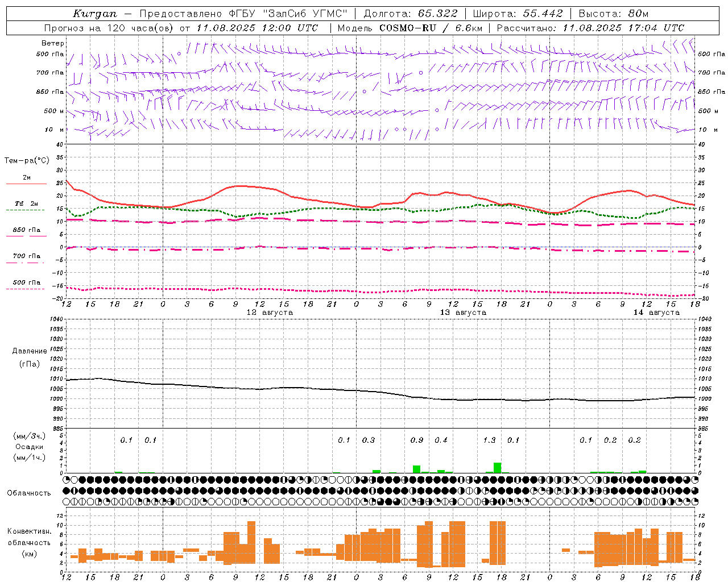The image size is (728, 582).
Task: Click the Тем-ра(°C) axis label
Action: [27, 161]
